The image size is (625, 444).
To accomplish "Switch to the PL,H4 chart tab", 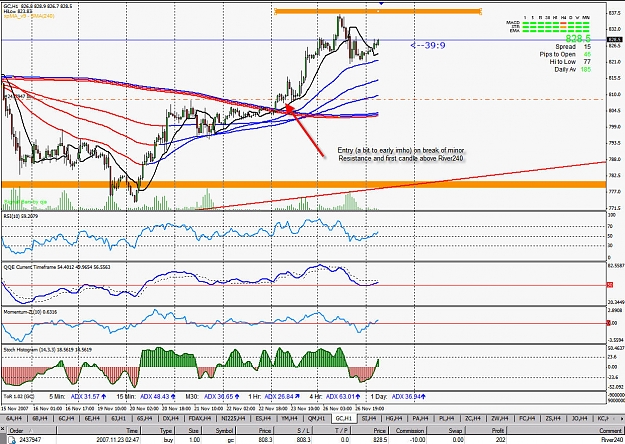I will (x=447, y=418).
